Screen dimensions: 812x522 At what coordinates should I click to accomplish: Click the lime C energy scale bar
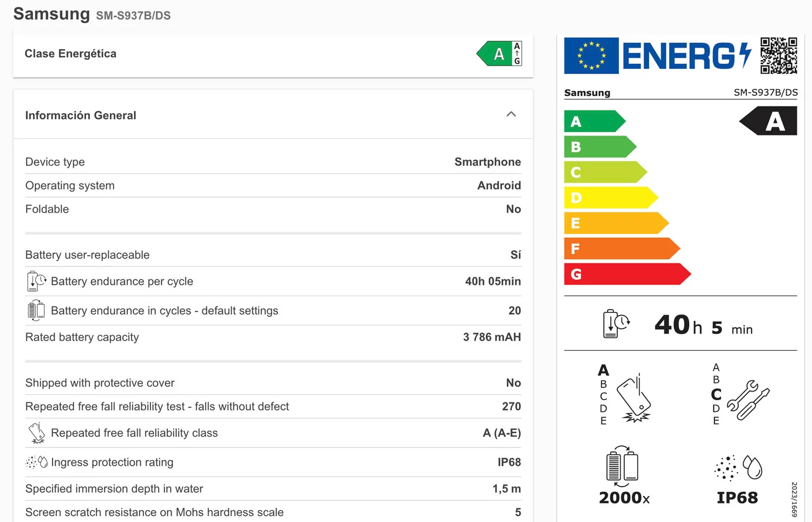click(605, 172)
